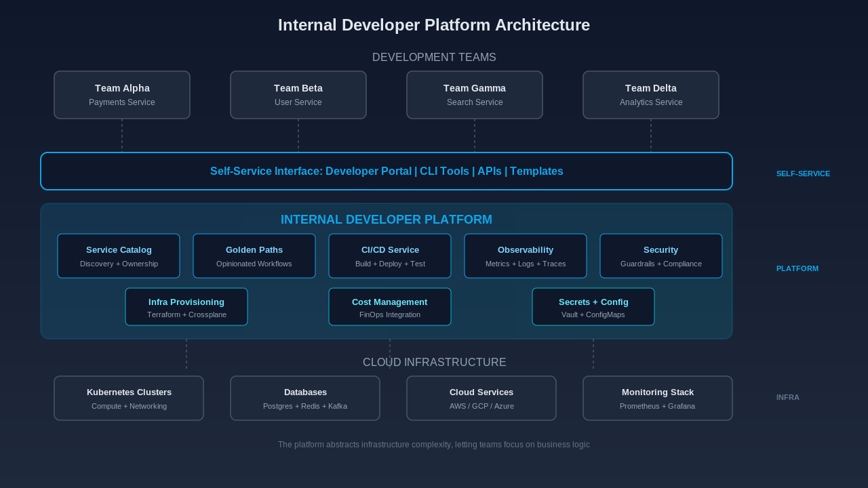The height and width of the screenshot is (488, 868).
Task: Click the Kubernetes Clusters box
Action: pyautogui.click(x=129, y=399)
